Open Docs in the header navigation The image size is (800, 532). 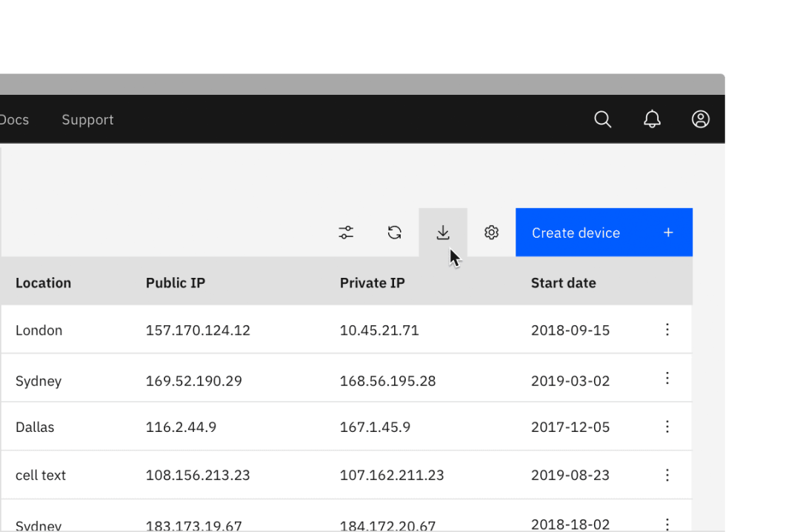click(14, 120)
